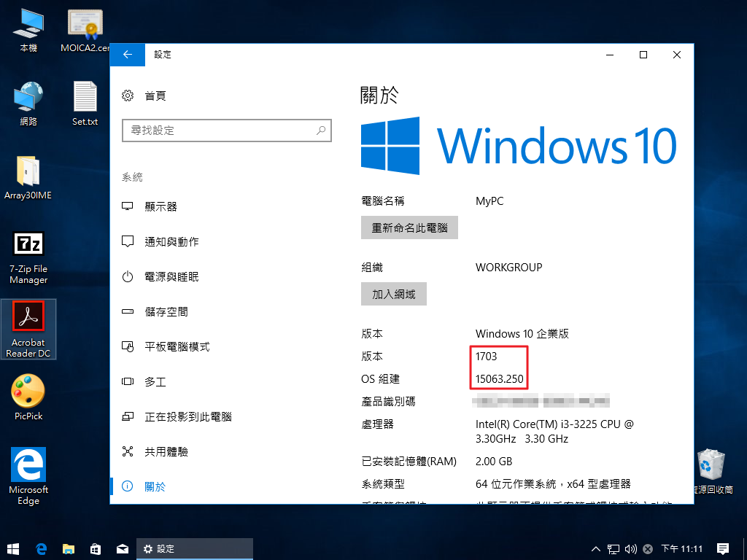This screenshot has height=560, width=747.
Task: Focus the 尋找設定 search field
Action: coord(227,131)
